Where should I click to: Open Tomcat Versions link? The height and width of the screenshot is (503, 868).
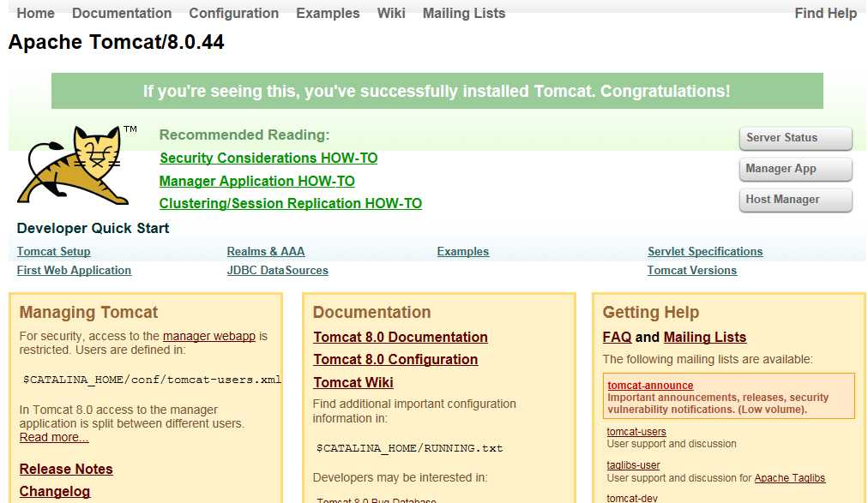click(x=692, y=270)
